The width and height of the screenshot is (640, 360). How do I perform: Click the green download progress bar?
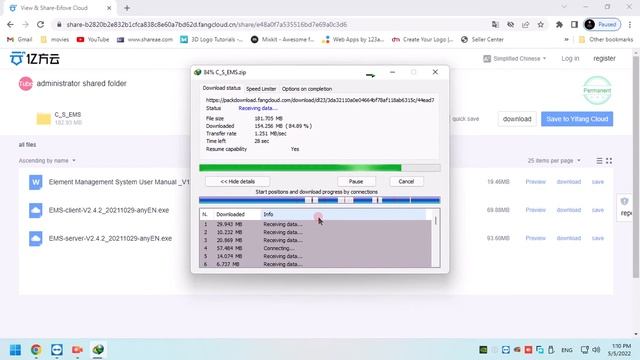(320, 168)
